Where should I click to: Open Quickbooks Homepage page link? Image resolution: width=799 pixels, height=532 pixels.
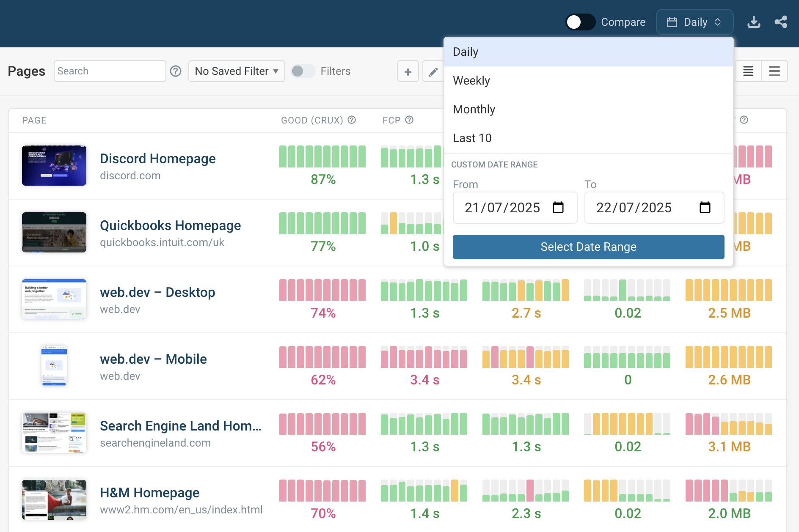(x=171, y=225)
